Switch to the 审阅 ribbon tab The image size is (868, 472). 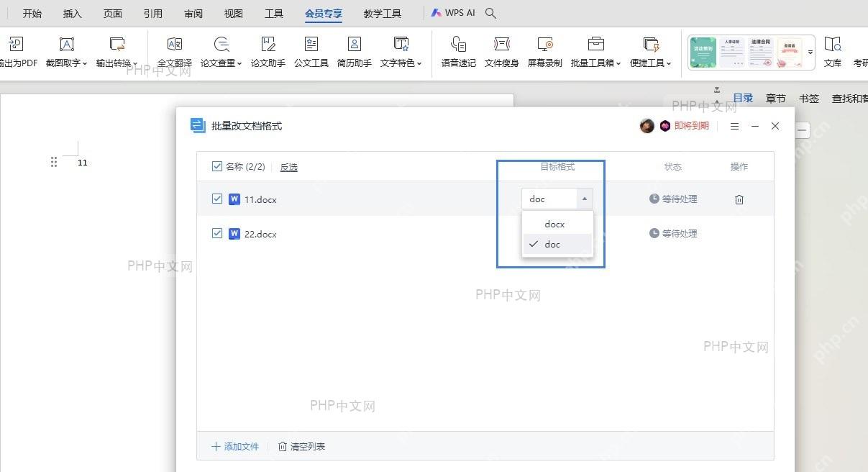tap(193, 14)
